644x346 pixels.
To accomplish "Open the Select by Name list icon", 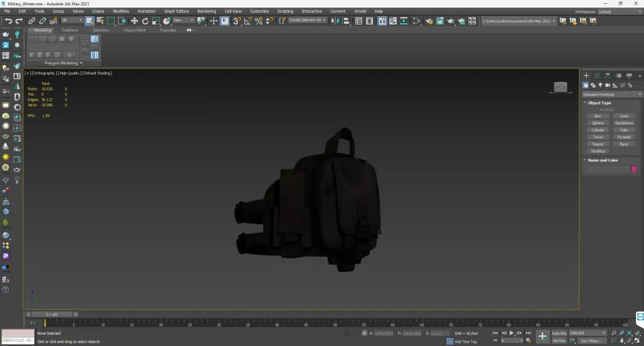I will (100, 21).
